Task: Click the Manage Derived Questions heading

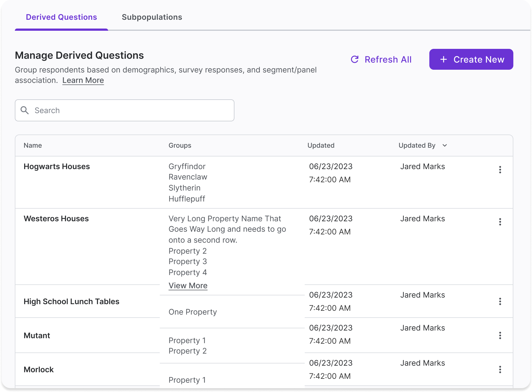Action: click(79, 55)
